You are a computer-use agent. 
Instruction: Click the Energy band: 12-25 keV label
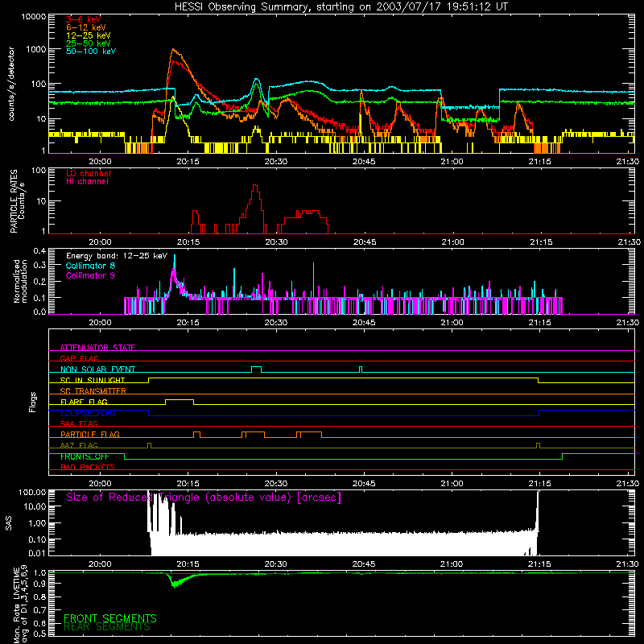[117, 256]
